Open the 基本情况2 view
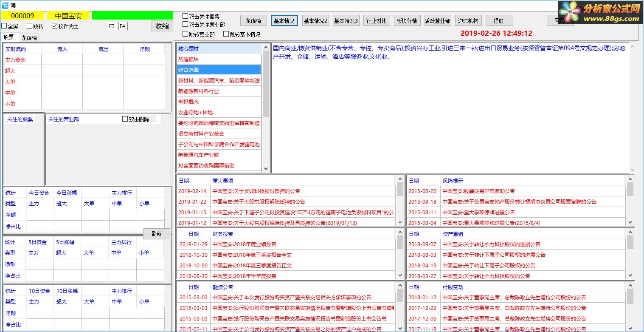 pyautogui.click(x=315, y=20)
